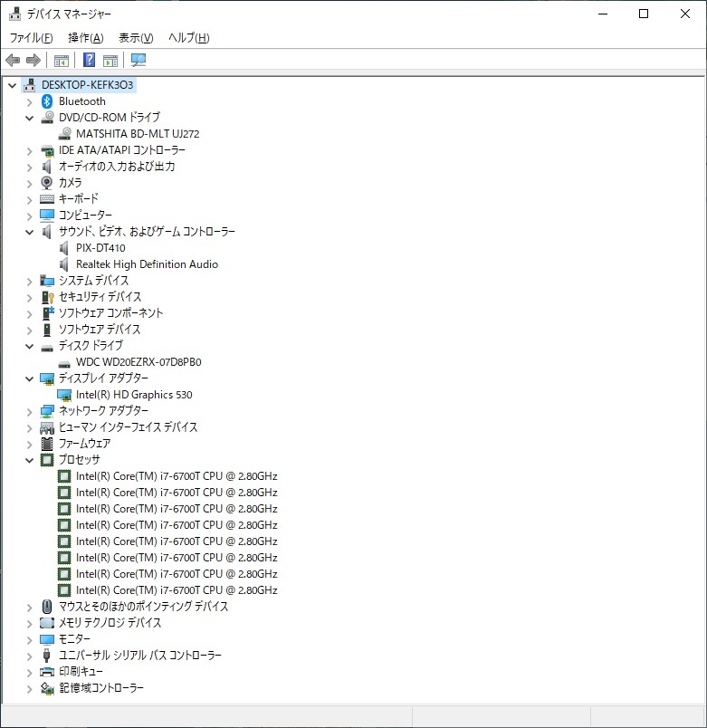
Task: Click the Bluetooth category icon
Action: pos(47,101)
